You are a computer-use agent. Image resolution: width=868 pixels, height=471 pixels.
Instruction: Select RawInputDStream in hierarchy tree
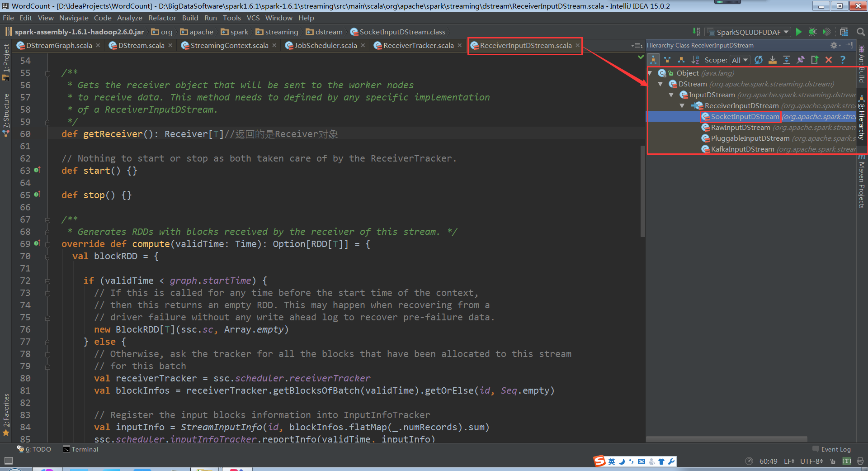pos(741,128)
